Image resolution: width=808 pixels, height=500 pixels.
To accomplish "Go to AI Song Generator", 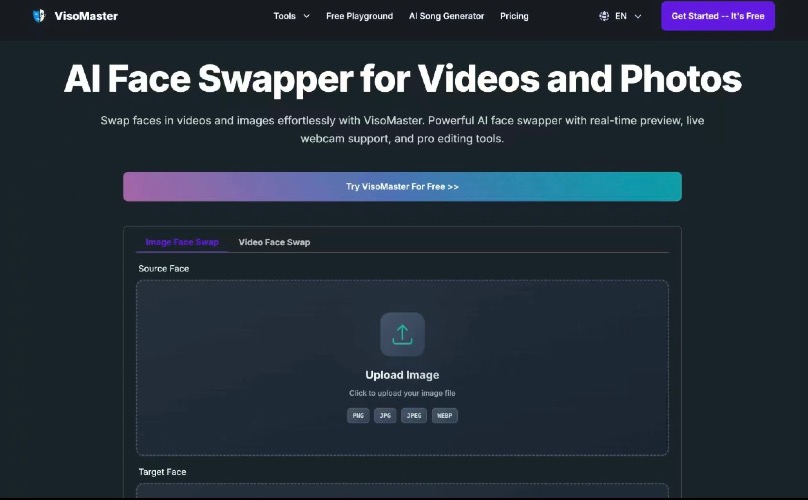I will 446,16.
